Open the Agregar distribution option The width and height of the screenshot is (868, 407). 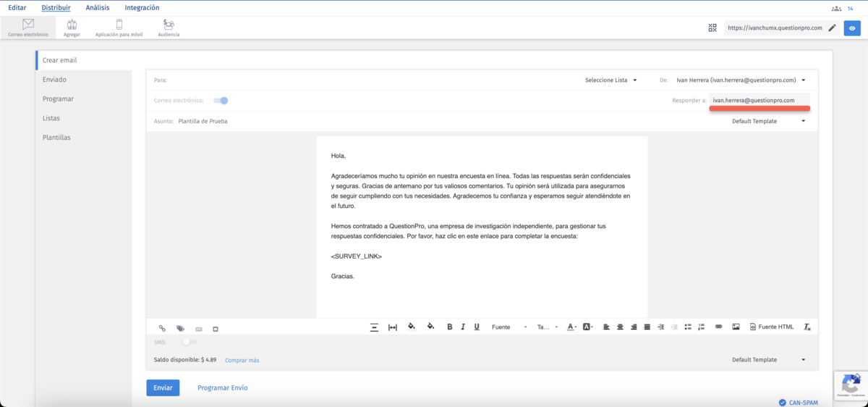tap(72, 28)
